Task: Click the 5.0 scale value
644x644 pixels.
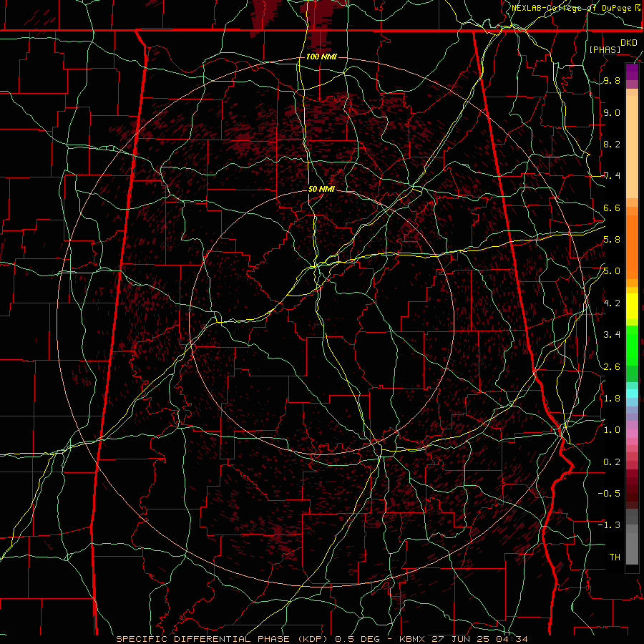Action: (x=612, y=271)
